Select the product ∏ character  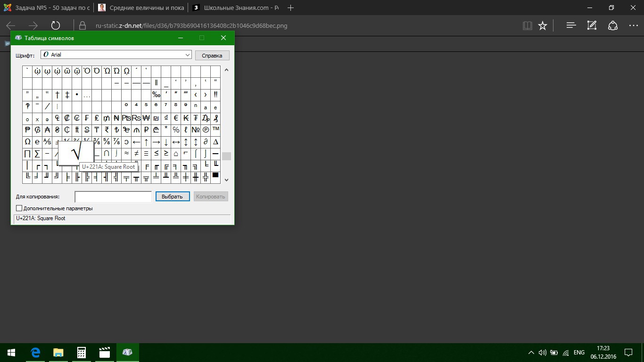coord(27,154)
